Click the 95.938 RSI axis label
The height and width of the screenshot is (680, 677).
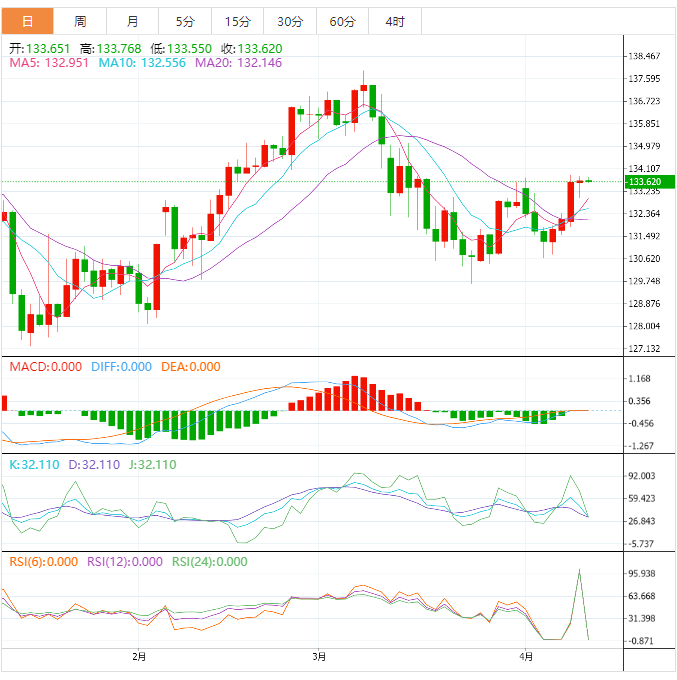(x=642, y=574)
